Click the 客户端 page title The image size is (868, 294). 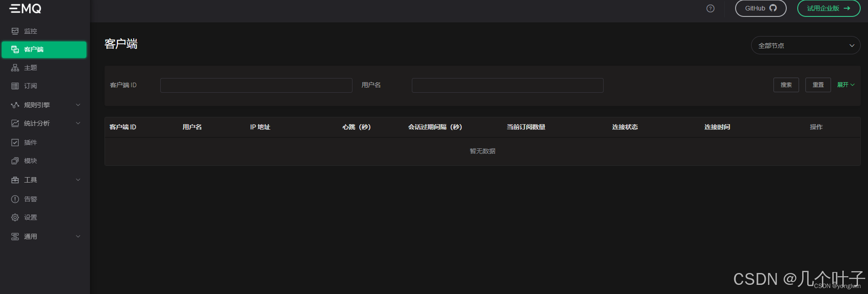(121, 44)
